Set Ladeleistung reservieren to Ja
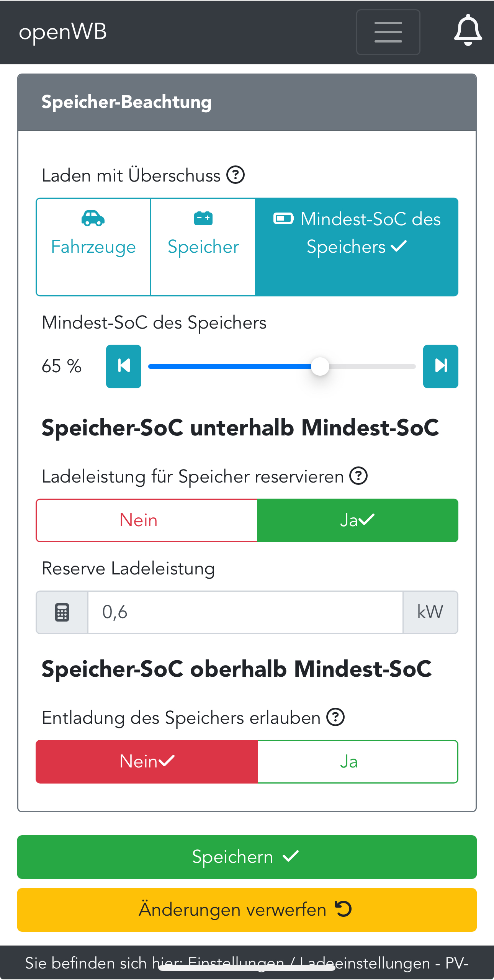The image size is (494, 980). (357, 520)
